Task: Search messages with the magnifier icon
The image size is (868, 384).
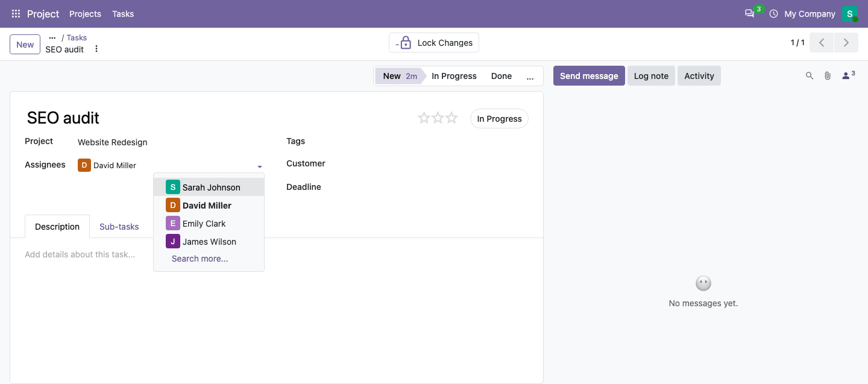Action: coord(810,76)
